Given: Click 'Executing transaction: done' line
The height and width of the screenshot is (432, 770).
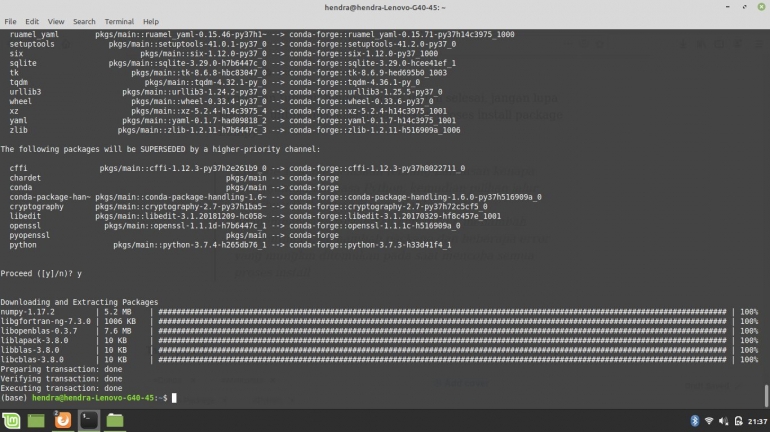Looking at the screenshot, I should click(x=61, y=388).
